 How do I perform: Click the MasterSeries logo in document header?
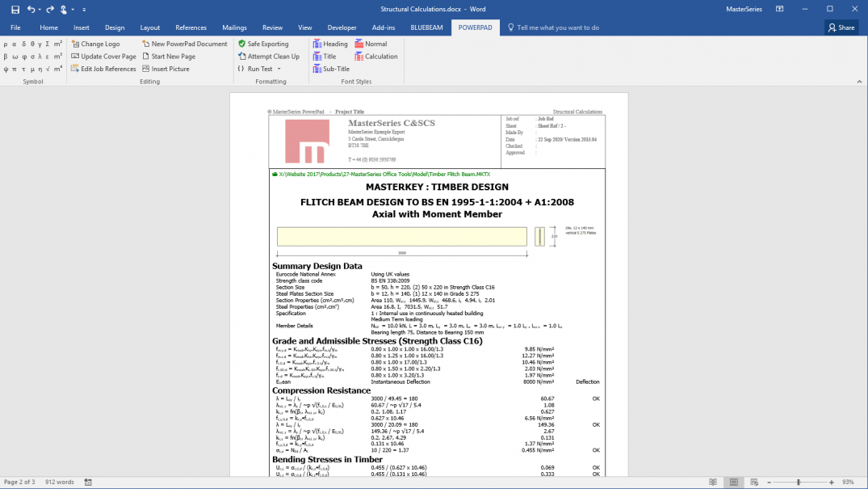pyautogui.click(x=308, y=141)
